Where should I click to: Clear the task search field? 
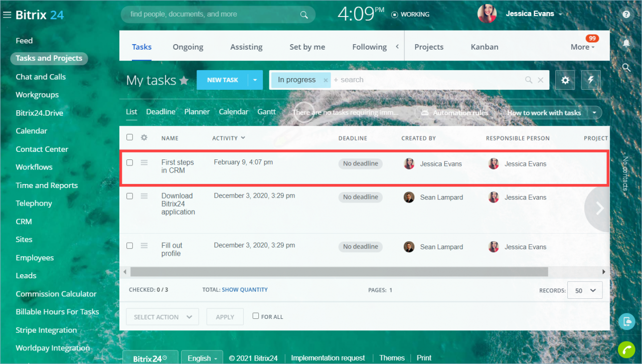(x=541, y=80)
